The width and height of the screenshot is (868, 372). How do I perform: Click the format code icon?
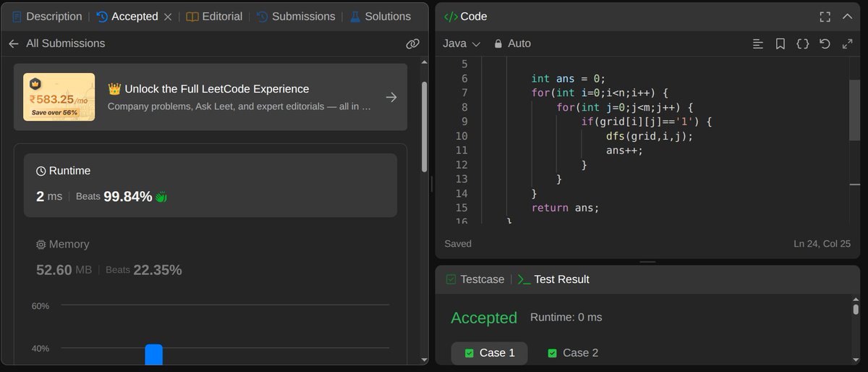(x=758, y=44)
